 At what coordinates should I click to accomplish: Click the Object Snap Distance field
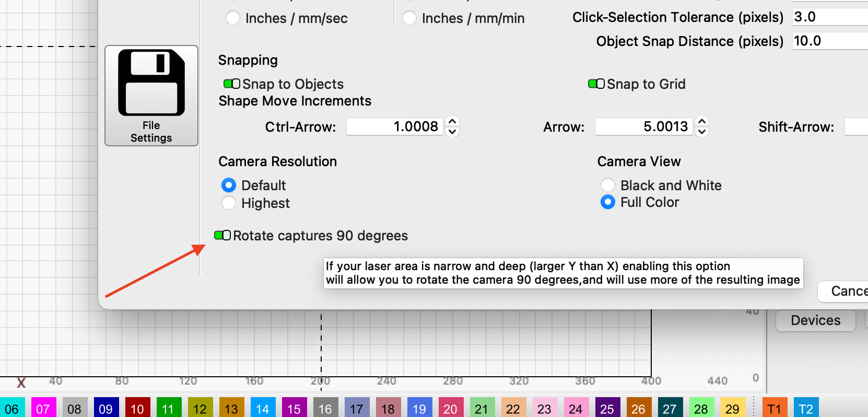829,41
